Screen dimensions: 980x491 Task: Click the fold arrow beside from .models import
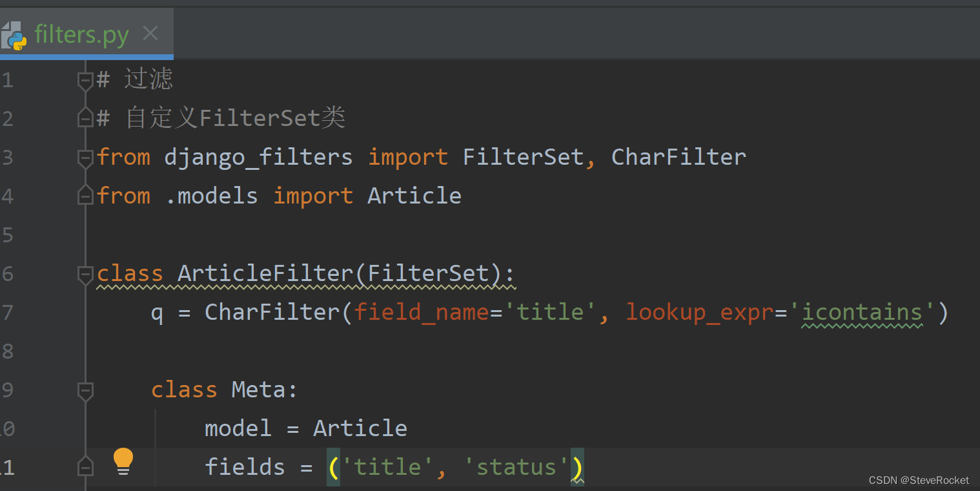(85, 196)
